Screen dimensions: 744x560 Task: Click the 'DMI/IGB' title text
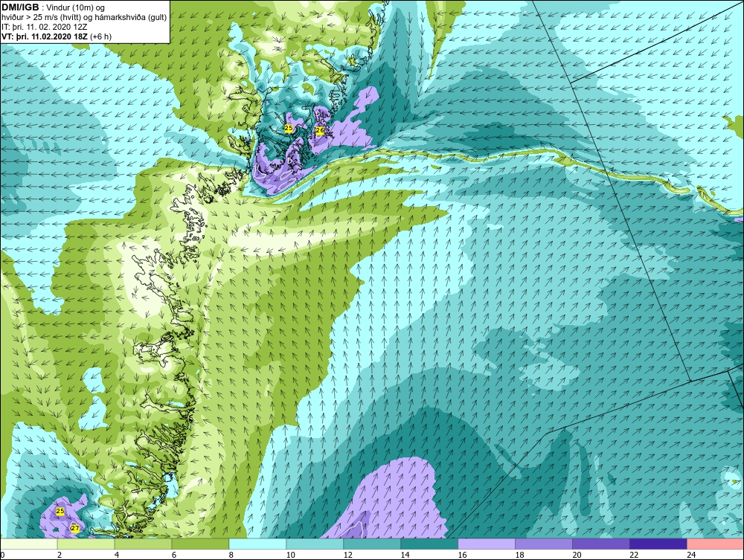(21, 7)
